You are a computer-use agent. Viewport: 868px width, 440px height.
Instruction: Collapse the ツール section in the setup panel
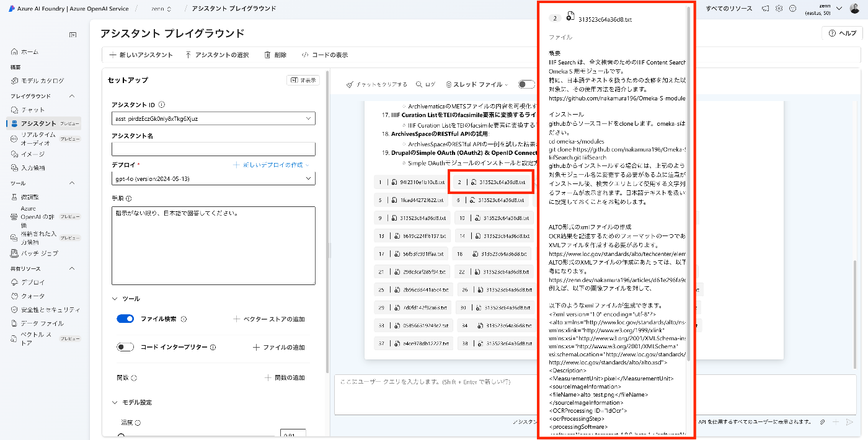(x=115, y=298)
